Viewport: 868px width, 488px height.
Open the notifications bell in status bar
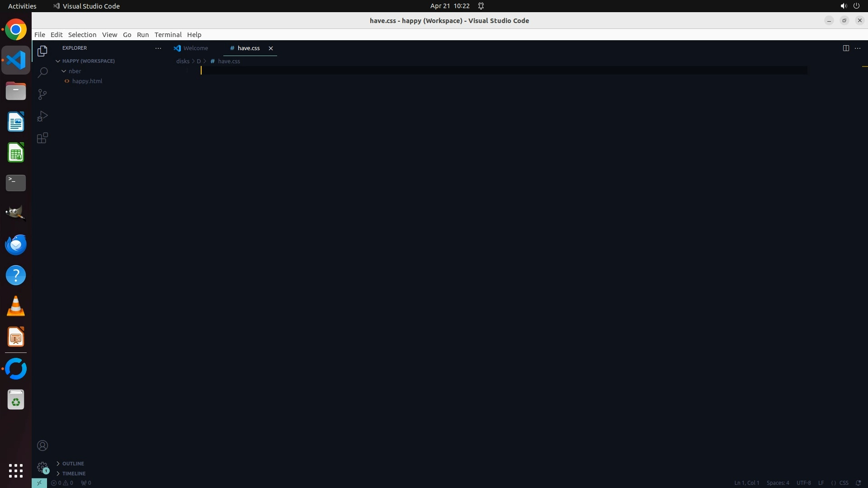click(858, 483)
